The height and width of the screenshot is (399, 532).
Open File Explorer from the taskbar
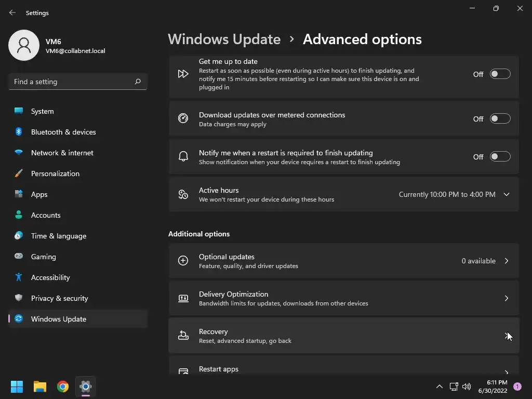pyautogui.click(x=39, y=387)
